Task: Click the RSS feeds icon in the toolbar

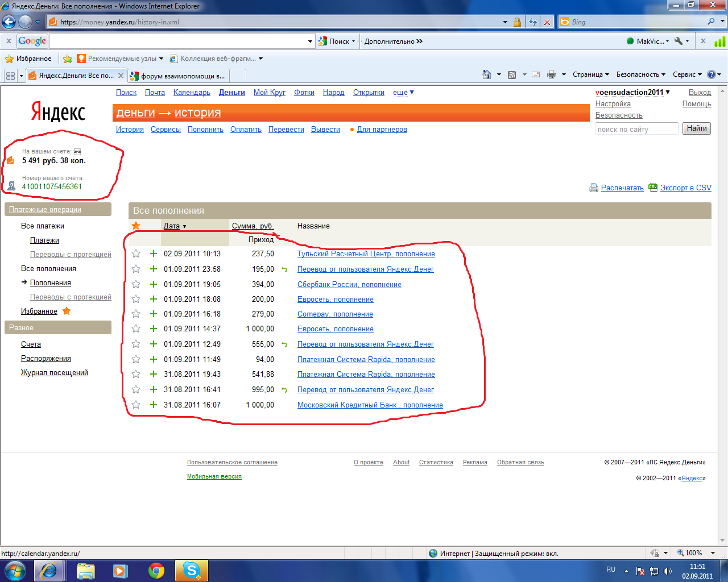Action: point(512,74)
